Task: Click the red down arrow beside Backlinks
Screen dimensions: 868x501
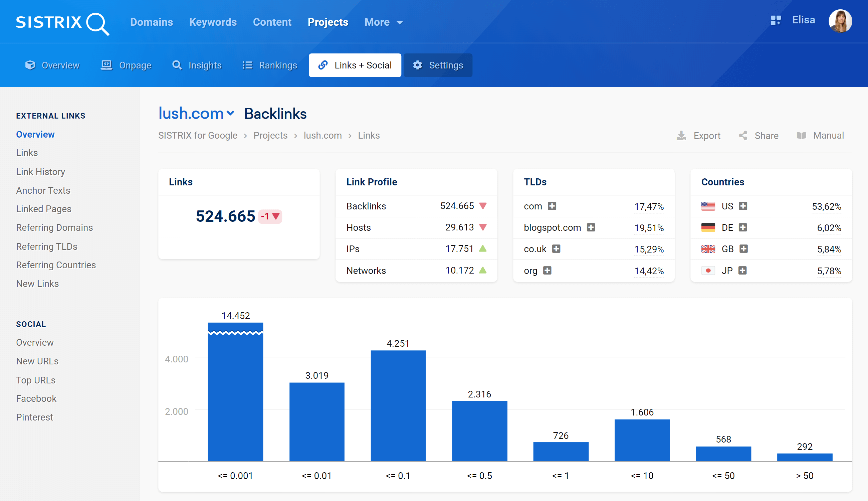Action: pos(483,206)
